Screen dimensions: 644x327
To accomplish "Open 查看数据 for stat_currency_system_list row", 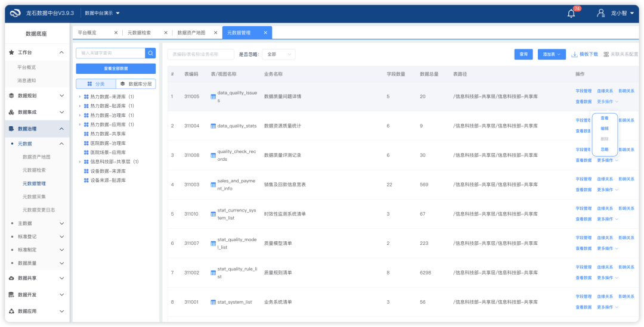I will (x=584, y=219).
